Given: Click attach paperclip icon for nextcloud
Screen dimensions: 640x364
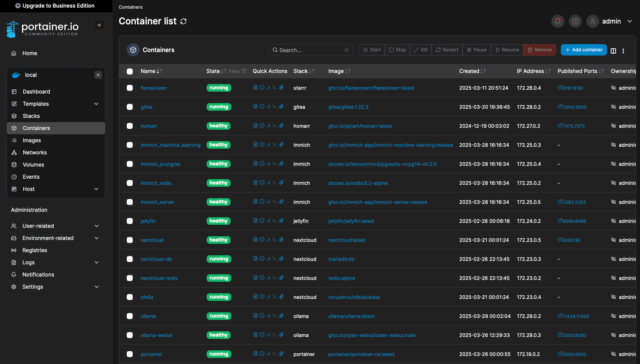Looking at the screenshot, I should (282, 240).
